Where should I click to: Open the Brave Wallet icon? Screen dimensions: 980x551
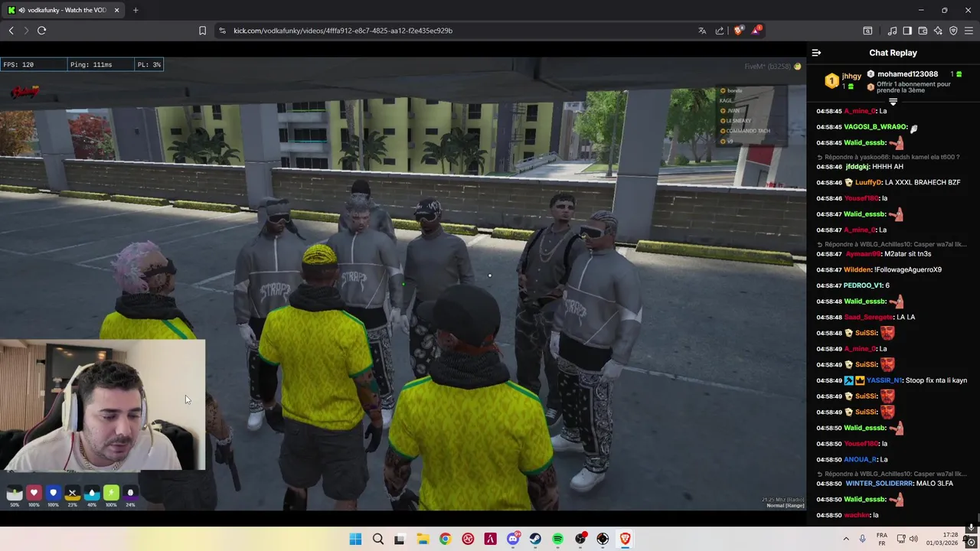pyautogui.click(x=923, y=31)
